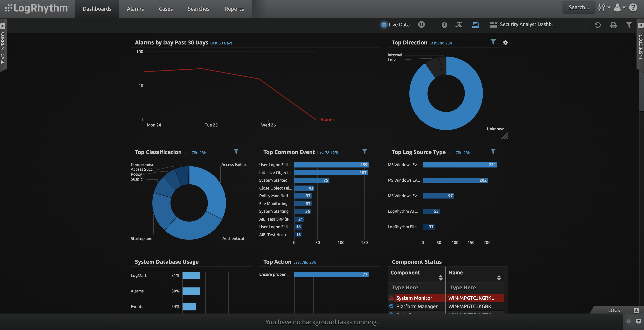Screen dimensions: 644x330
Task: Switch to the Searches tab
Action: (198, 9)
